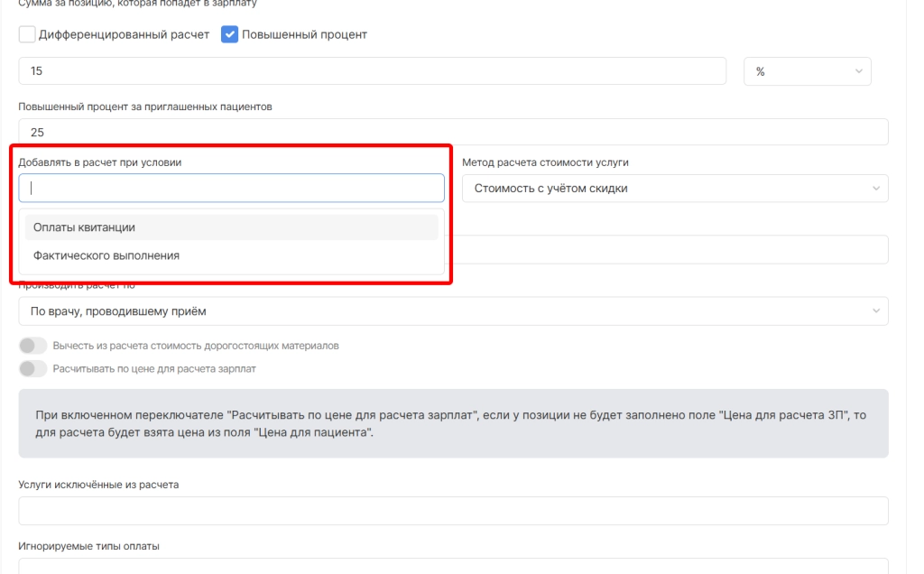Open the Метод расчета стоимости услуги dropdown

674,189
